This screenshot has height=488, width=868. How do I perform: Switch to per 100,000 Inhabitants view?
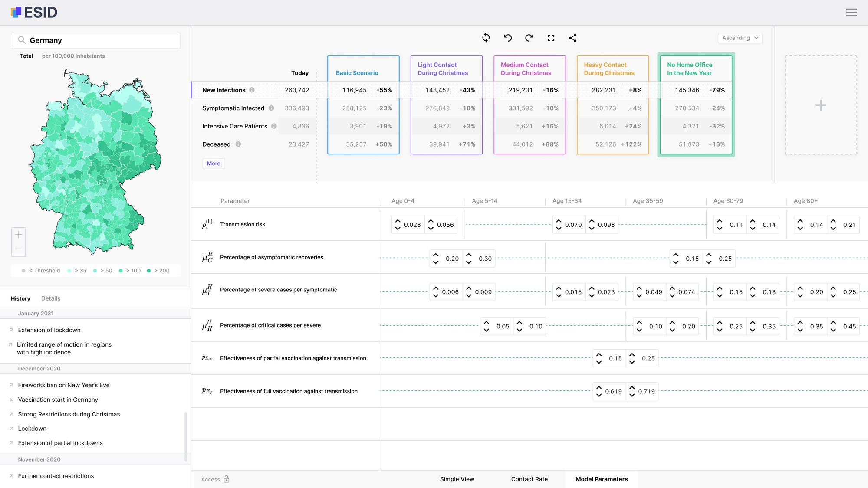point(73,56)
